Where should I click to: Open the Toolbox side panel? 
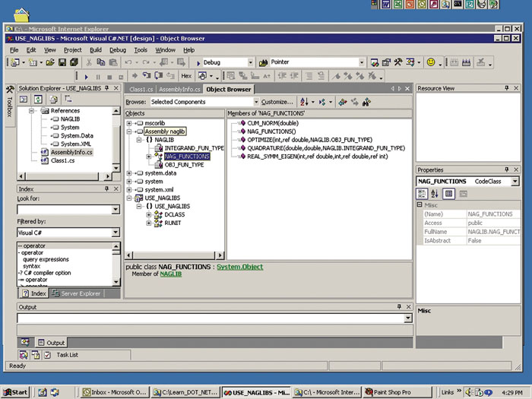8,104
